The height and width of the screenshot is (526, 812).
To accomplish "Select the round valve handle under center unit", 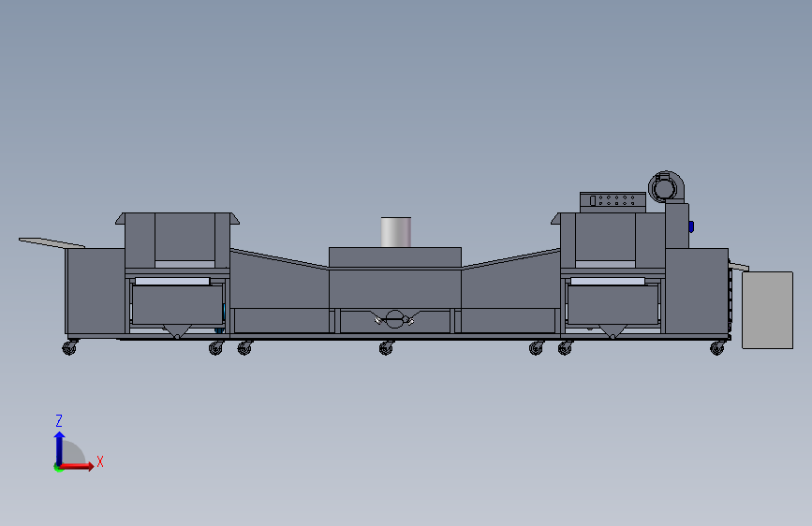I will (394, 319).
